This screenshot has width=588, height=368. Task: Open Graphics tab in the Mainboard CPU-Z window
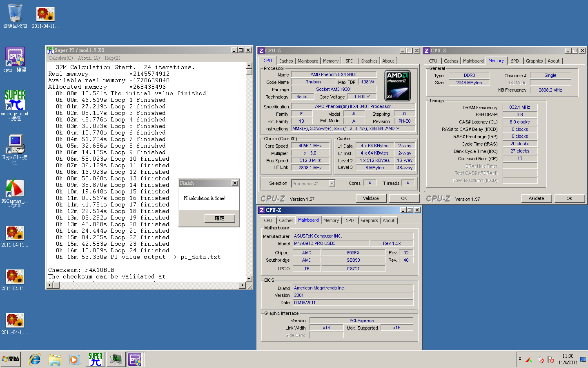[x=370, y=220]
